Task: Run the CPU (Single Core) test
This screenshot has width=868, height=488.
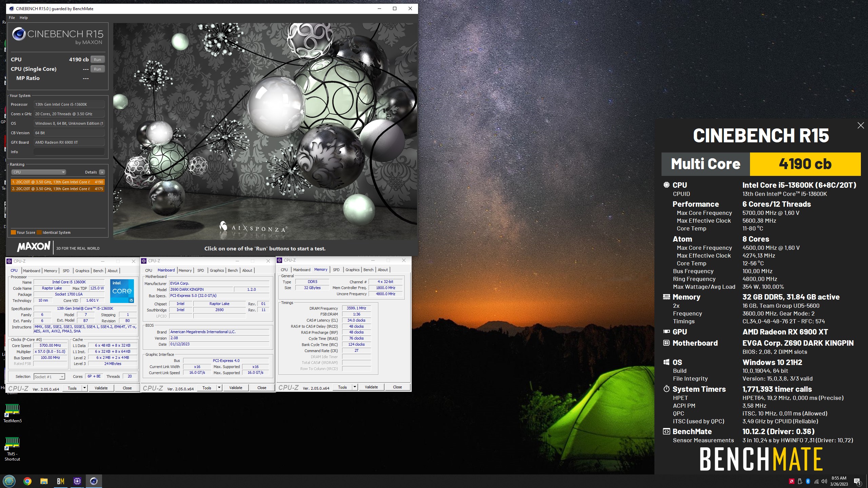Action: pyautogui.click(x=97, y=69)
